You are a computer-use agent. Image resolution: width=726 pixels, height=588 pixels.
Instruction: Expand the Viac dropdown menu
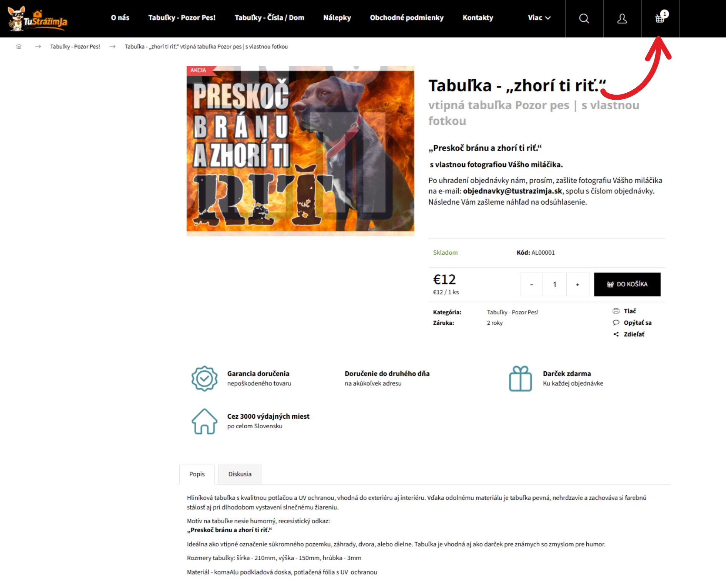(x=539, y=18)
